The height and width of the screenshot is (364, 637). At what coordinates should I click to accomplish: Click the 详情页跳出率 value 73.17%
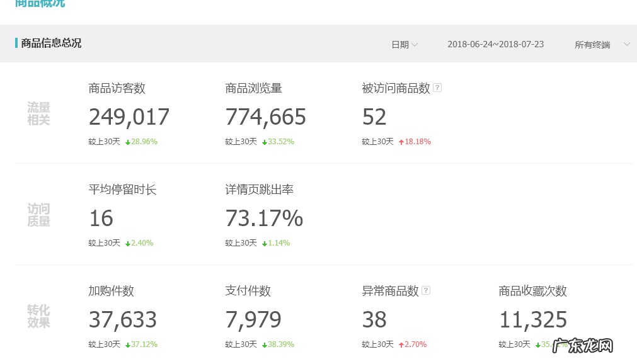point(264,219)
